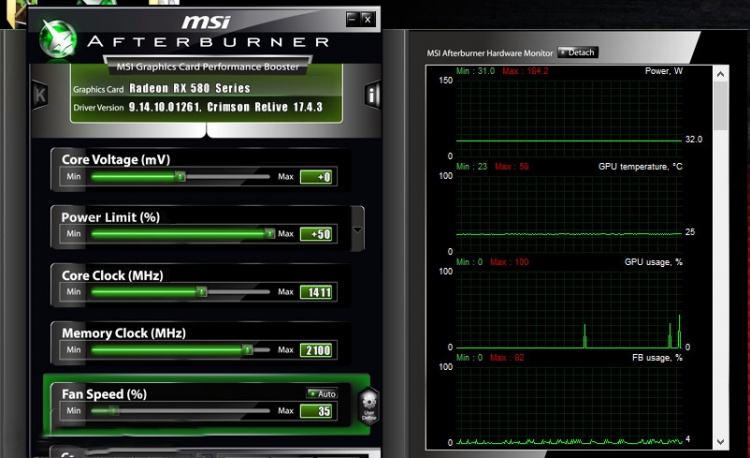Click the Power Min : 31.0 value
Image resolution: width=750 pixels, height=458 pixels.
click(475, 71)
